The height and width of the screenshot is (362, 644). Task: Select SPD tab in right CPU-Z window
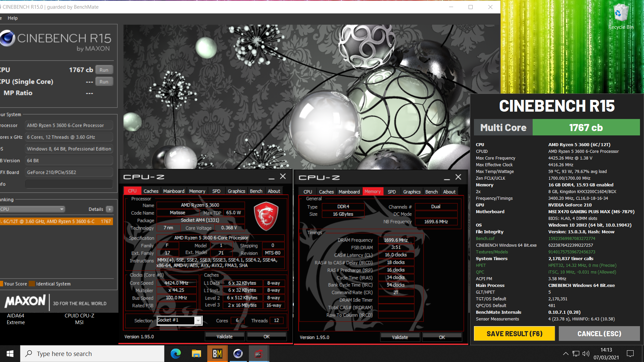392,192
